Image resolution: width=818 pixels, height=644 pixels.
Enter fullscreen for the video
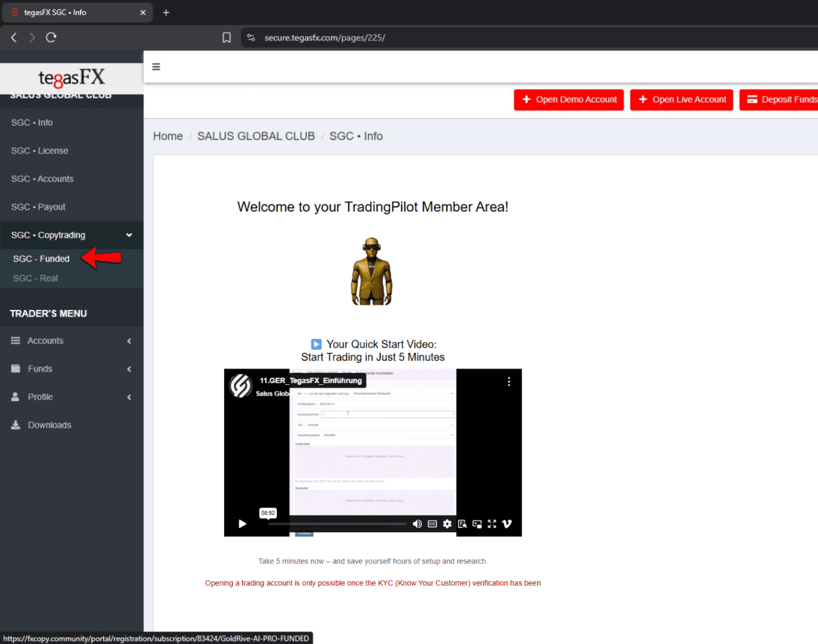click(492, 524)
